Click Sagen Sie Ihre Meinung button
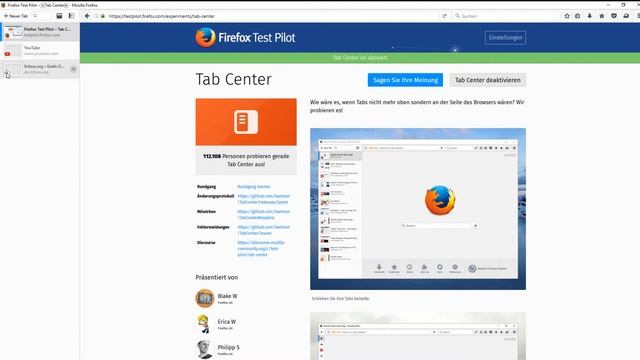This screenshot has width=640, height=360. point(405,80)
